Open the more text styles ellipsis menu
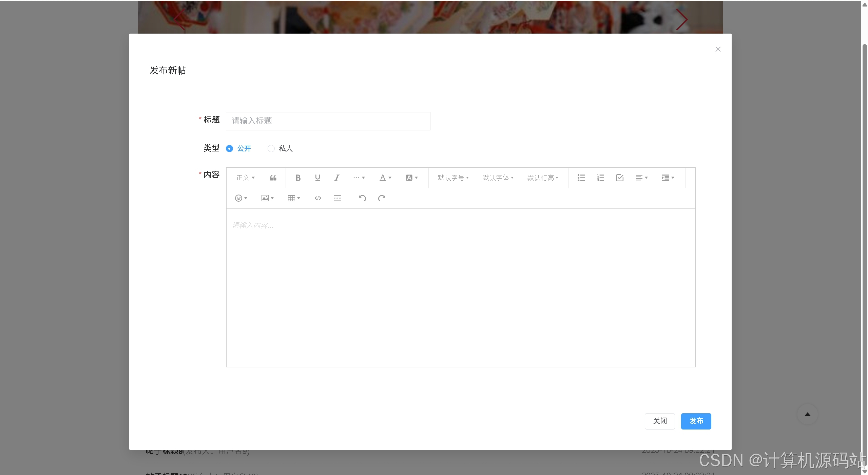This screenshot has width=868, height=475. click(x=359, y=178)
